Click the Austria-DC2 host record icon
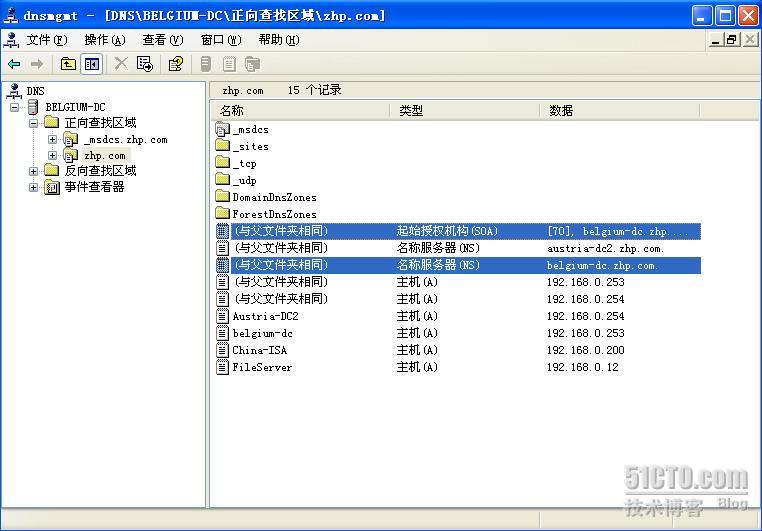 [x=222, y=316]
